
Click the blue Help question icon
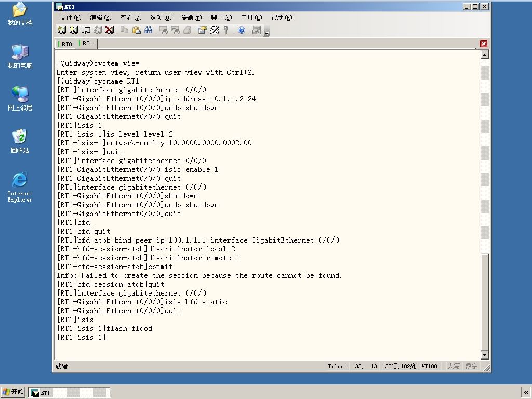(x=242, y=30)
